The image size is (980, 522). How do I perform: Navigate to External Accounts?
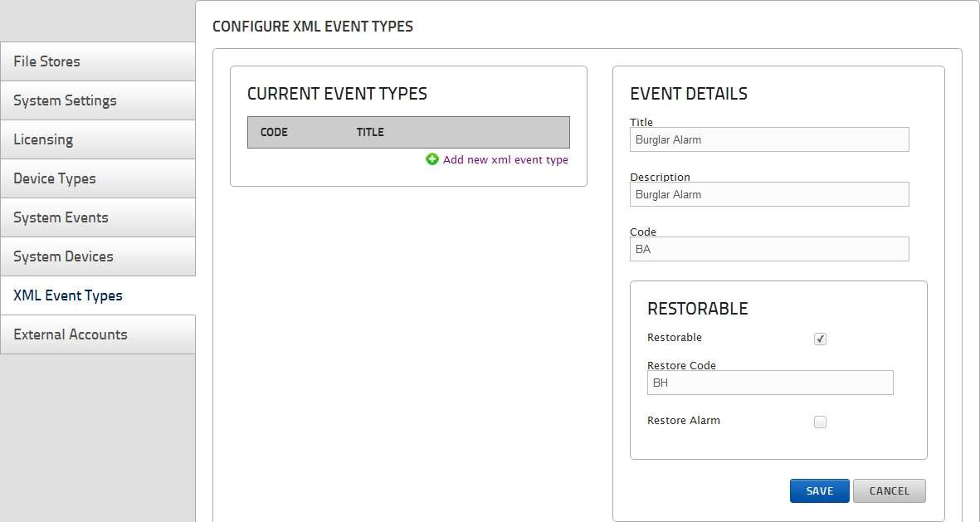[x=97, y=334]
